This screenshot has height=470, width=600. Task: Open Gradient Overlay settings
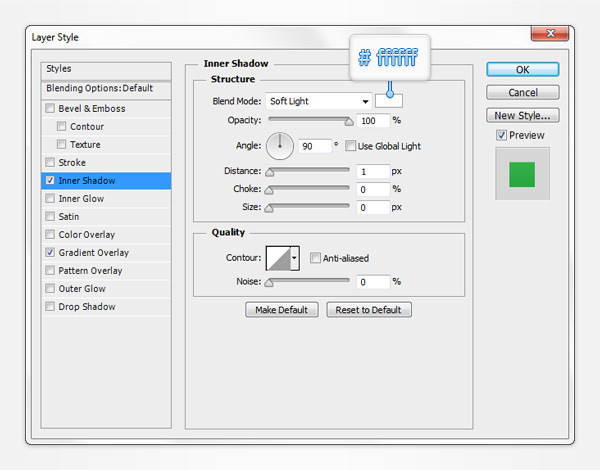pos(93,253)
